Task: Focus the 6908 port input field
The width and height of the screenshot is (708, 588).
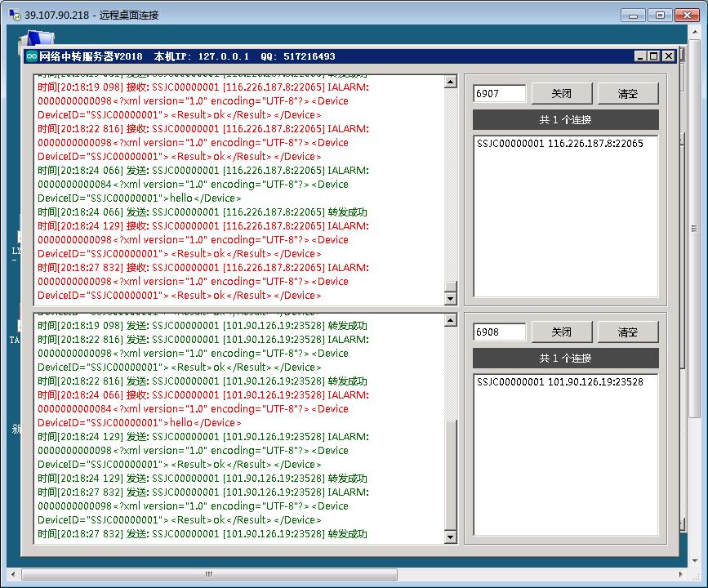Action: point(500,332)
